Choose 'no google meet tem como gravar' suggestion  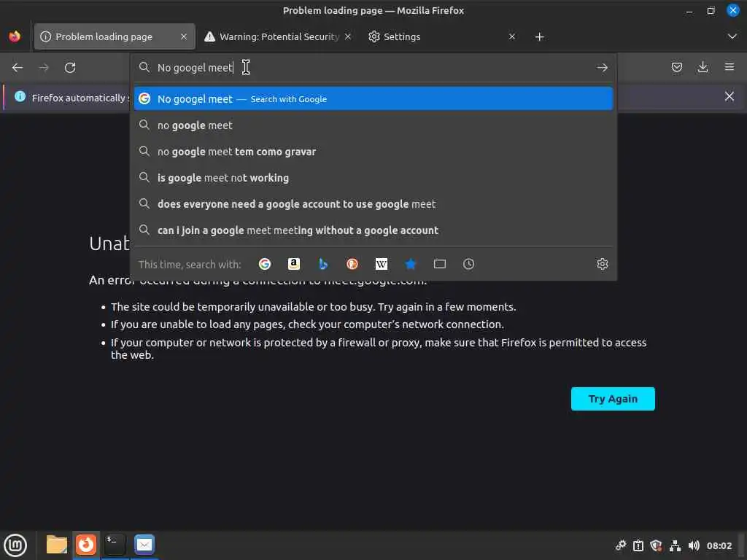coord(373,152)
